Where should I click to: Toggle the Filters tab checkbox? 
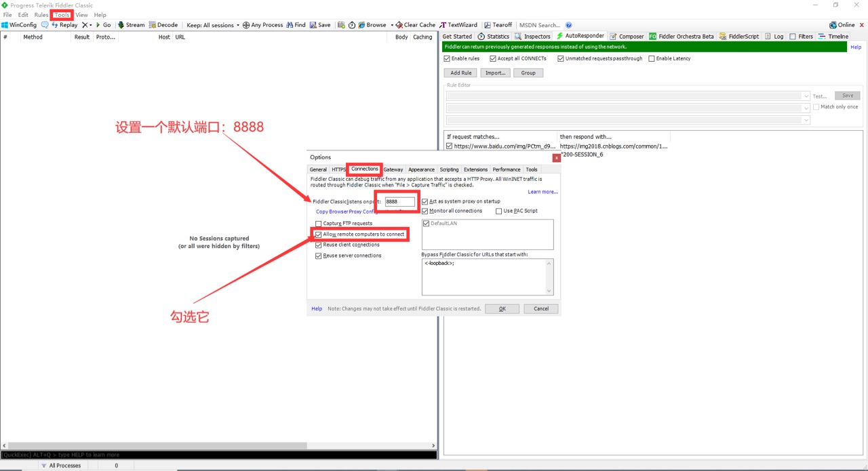(793, 37)
